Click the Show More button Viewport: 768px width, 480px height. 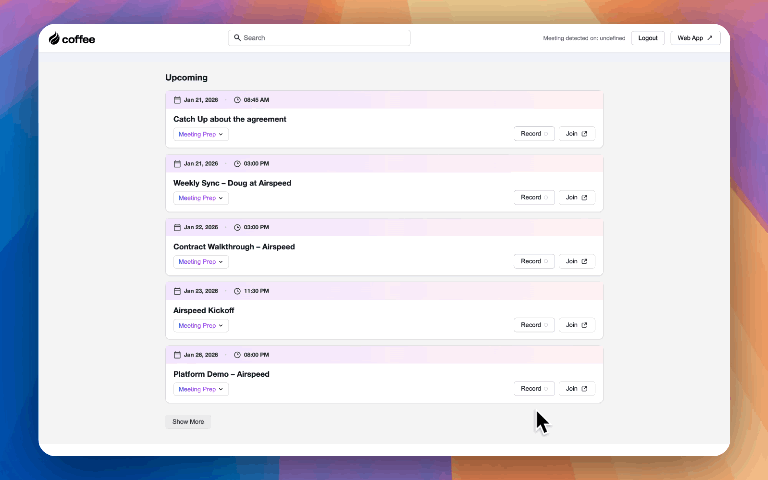click(188, 422)
